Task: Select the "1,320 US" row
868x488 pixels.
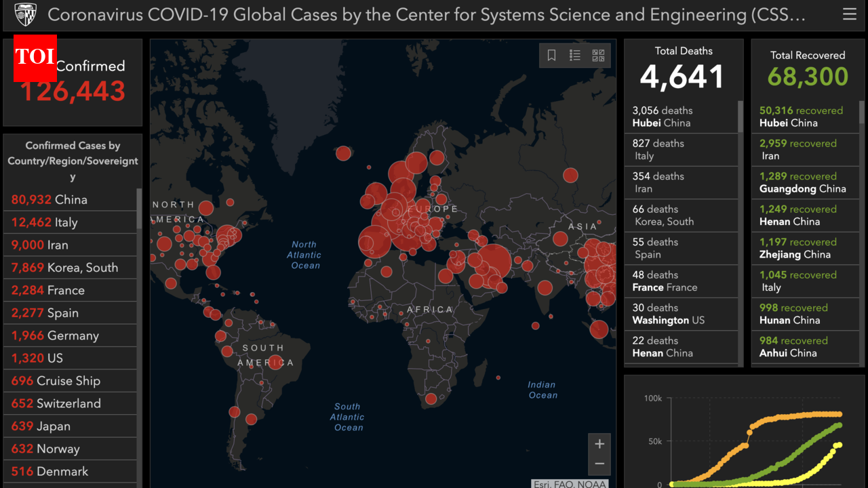Action: [71, 358]
